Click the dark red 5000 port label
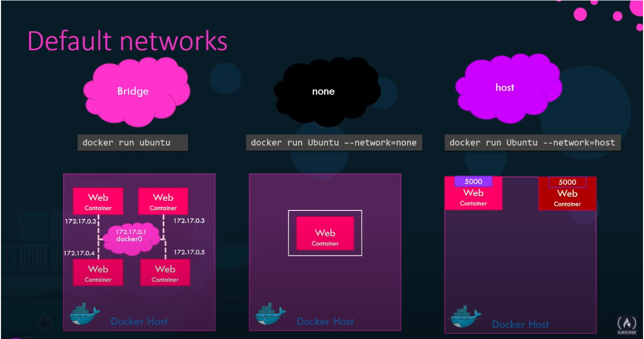 click(x=567, y=182)
